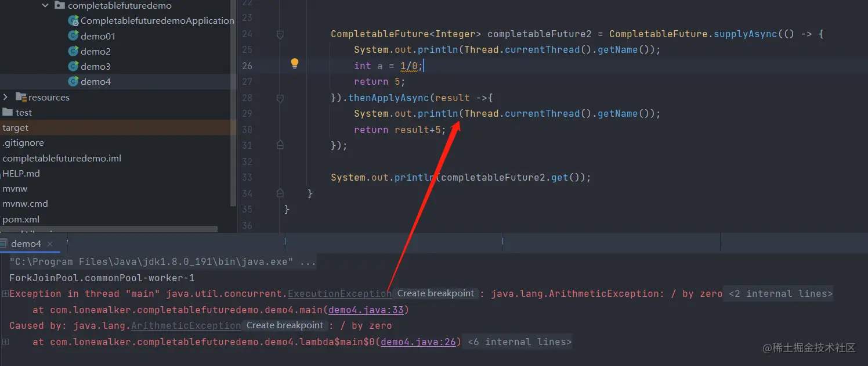Collapse the fold marker on line 28
868x366 pixels.
tap(280, 99)
